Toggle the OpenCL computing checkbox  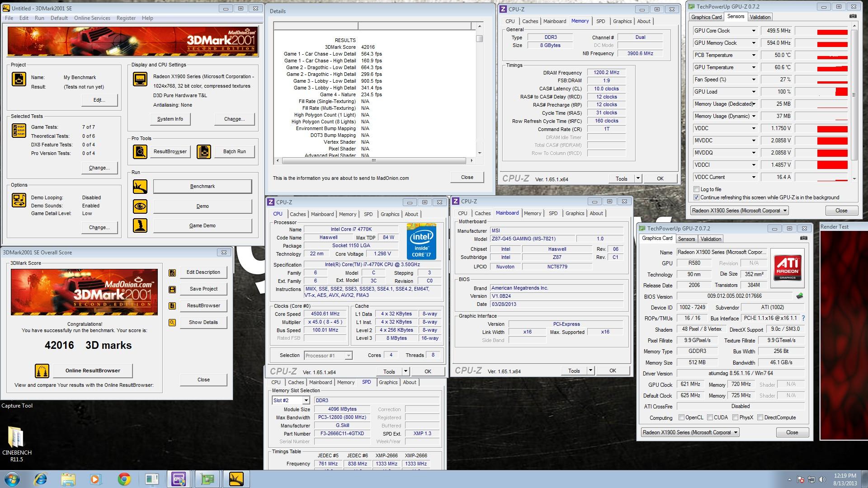coord(681,418)
